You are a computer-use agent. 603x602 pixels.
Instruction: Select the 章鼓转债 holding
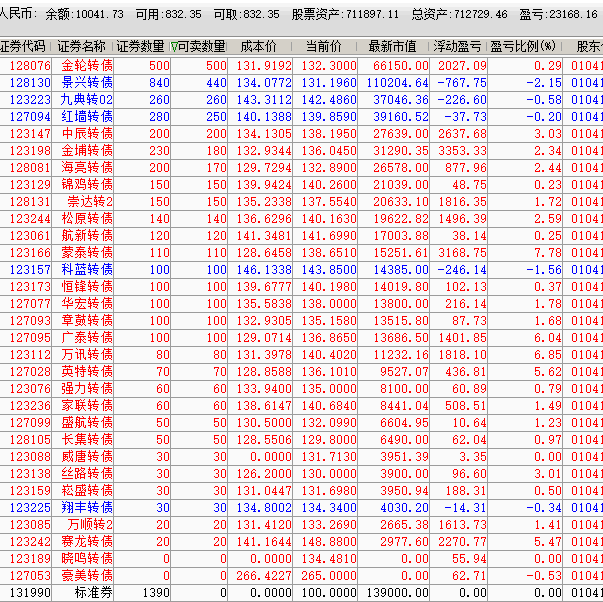(x=87, y=321)
